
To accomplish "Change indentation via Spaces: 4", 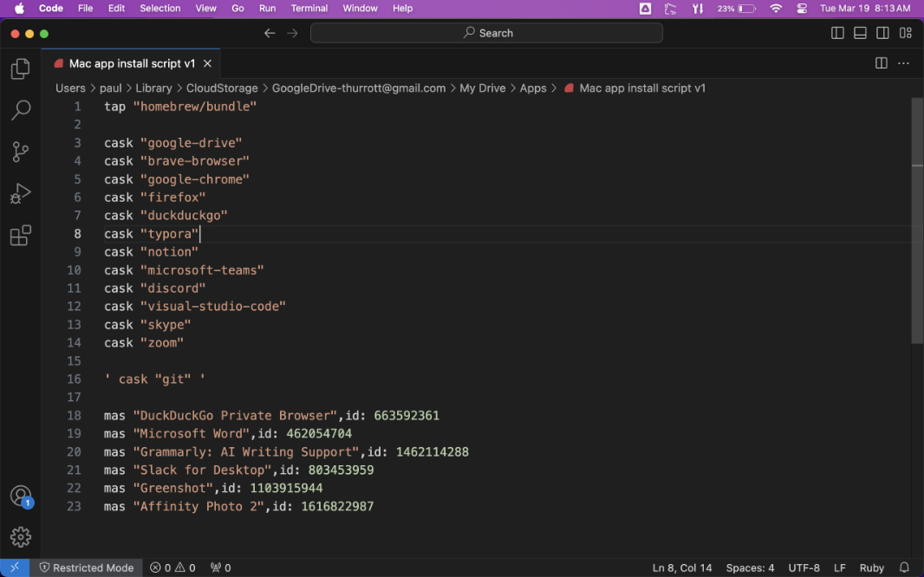I will pyautogui.click(x=750, y=568).
